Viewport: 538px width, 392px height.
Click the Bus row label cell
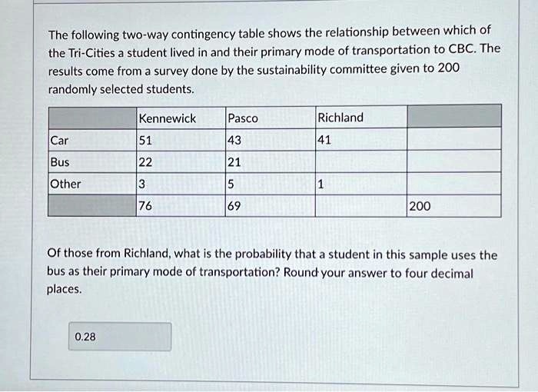click(92, 162)
